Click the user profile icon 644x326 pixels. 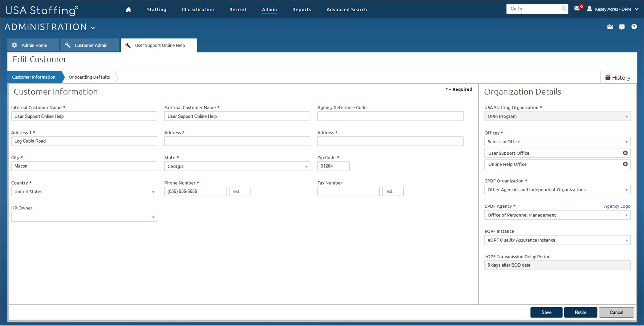[589, 9]
